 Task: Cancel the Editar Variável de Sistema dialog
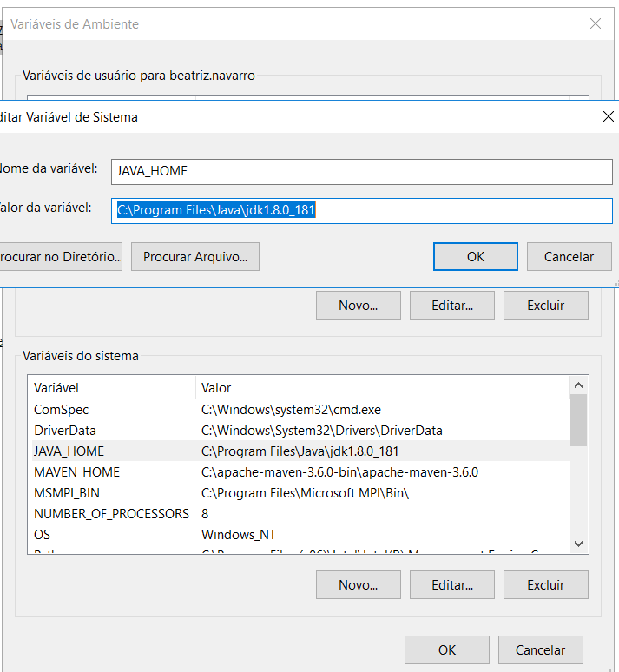click(x=569, y=257)
